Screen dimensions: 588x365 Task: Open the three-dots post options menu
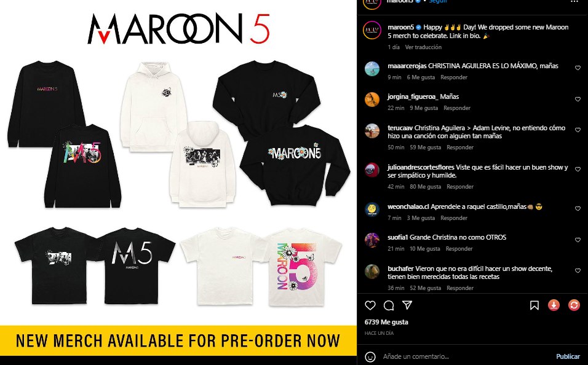[574, 1]
